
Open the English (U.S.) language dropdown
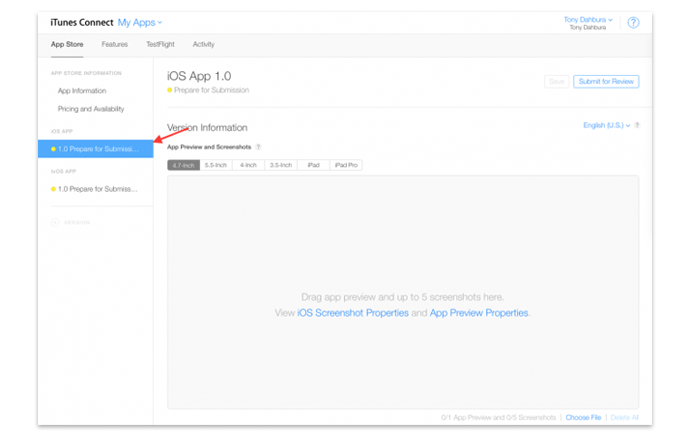[606, 125]
